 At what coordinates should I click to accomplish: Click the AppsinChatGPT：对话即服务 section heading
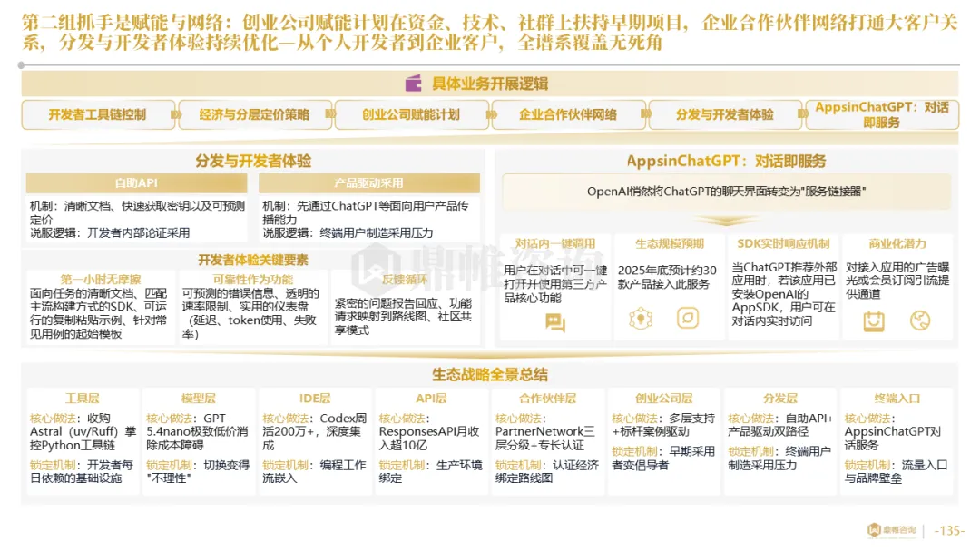pos(726,162)
